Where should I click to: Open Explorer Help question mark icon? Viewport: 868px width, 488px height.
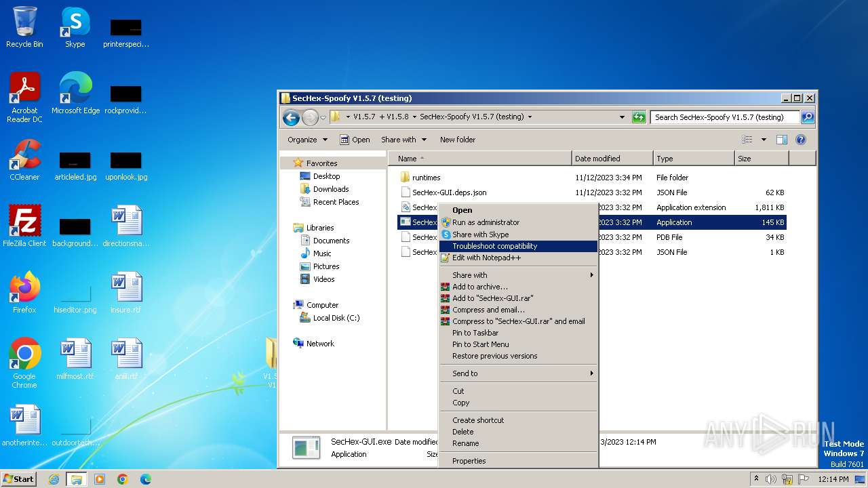(800, 140)
